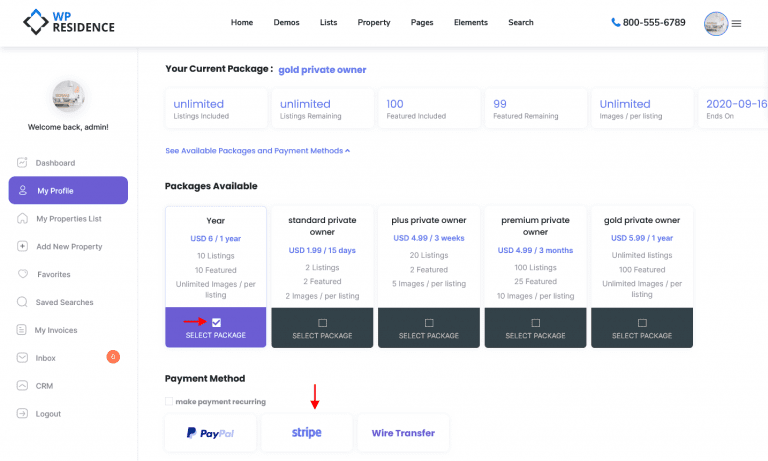This screenshot has height=461, width=768.
Task: Choose the PayPal payment option
Action: click(x=211, y=433)
